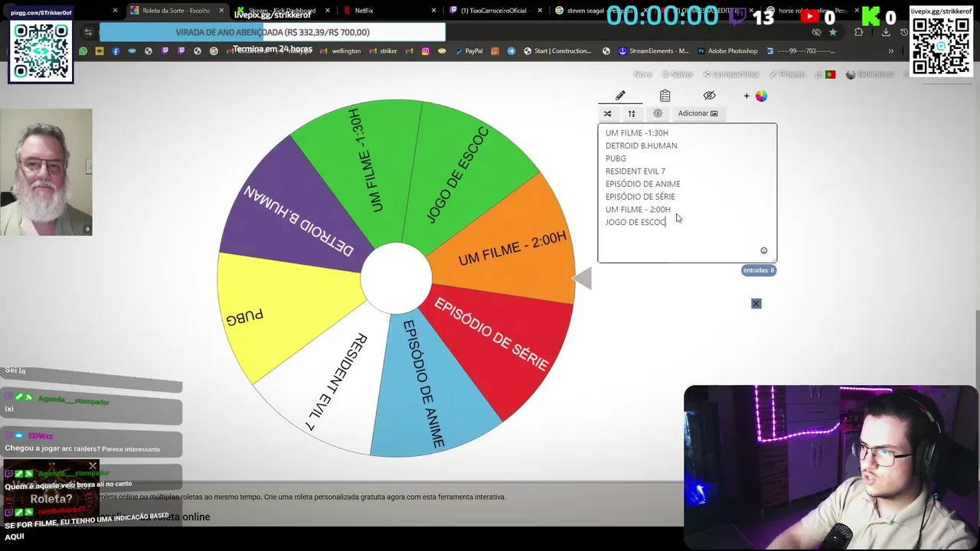This screenshot has height=551, width=980.
Task: Sort the entries alphabetically
Action: [x=632, y=113]
